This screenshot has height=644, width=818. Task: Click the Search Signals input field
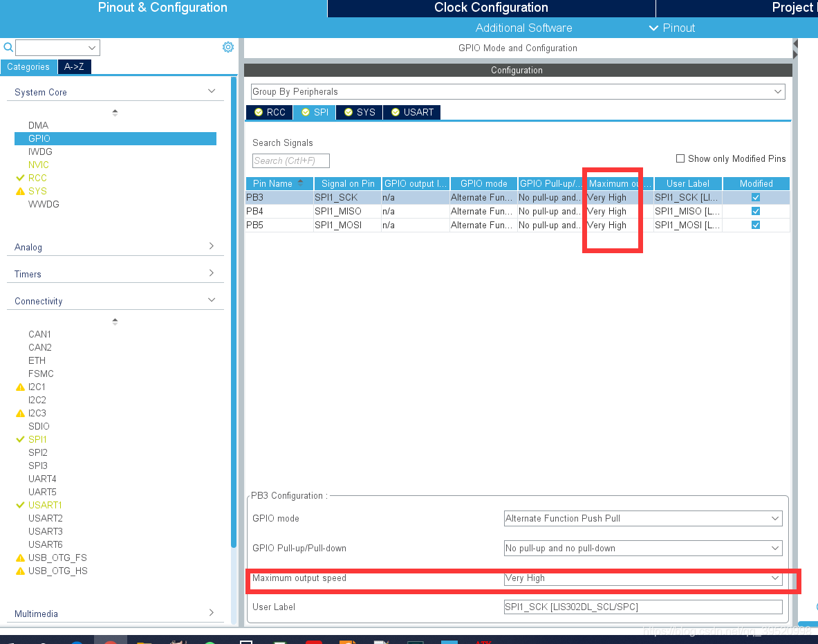coord(291,160)
